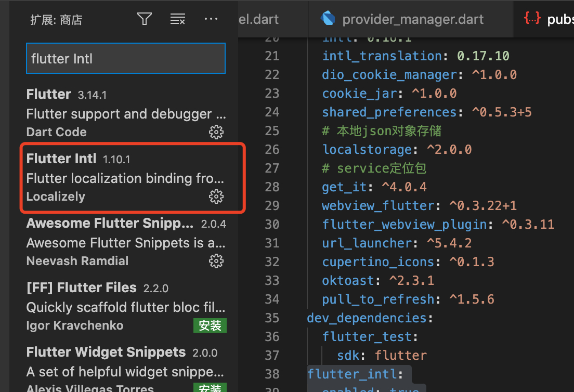
Task: Clear extension search results icon
Action: click(x=177, y=19)
